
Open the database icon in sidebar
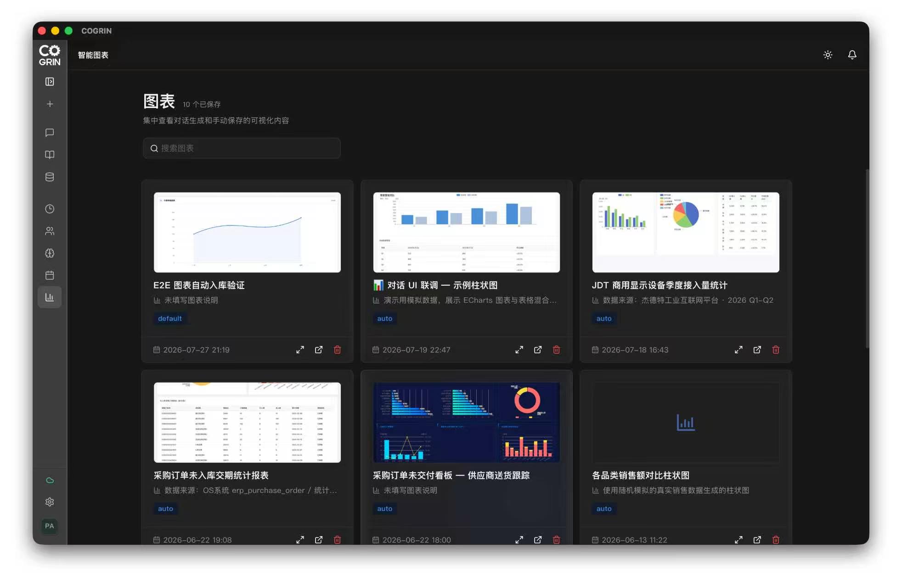50,177
